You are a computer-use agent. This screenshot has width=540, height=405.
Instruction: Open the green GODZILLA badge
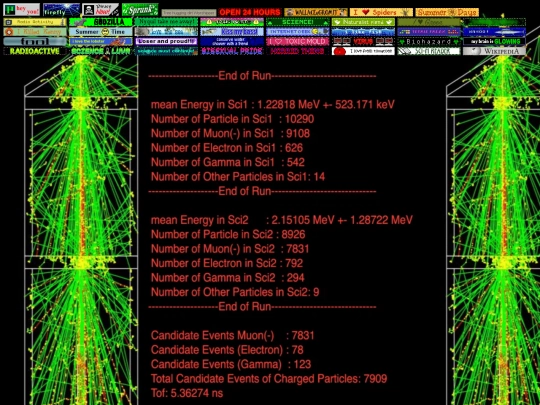[101, 22]
